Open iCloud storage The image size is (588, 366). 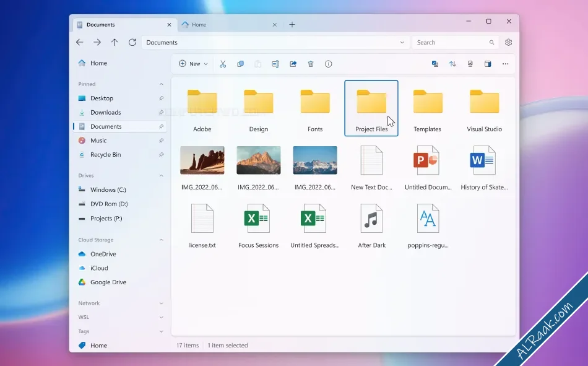[x=119, y=268]
